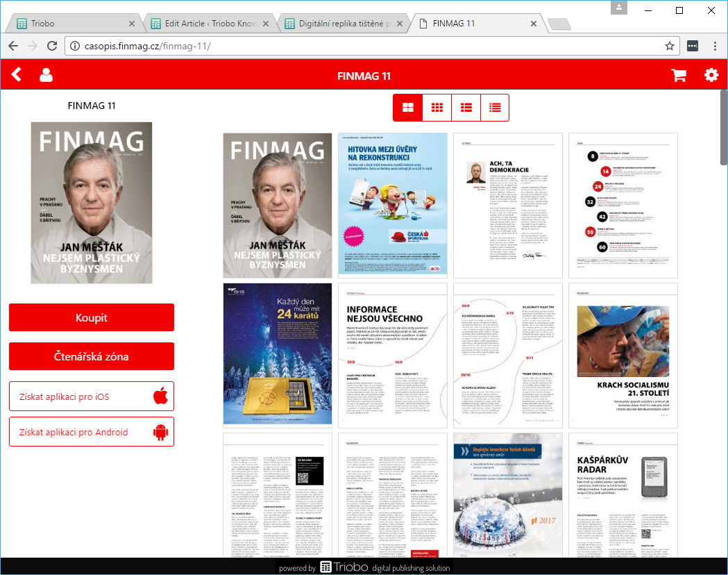
Task: Click the browser extension icon beside the star
Action: coord(692,46)
